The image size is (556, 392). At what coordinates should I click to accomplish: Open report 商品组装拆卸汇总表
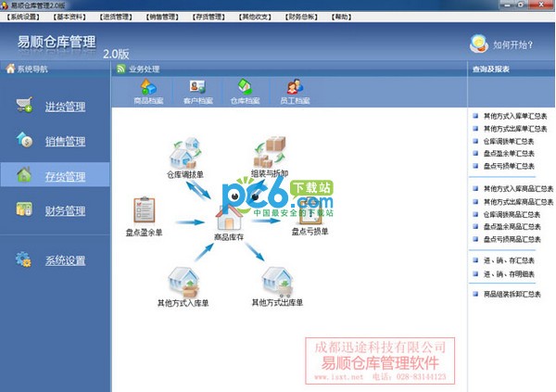[x=512, y=294]
